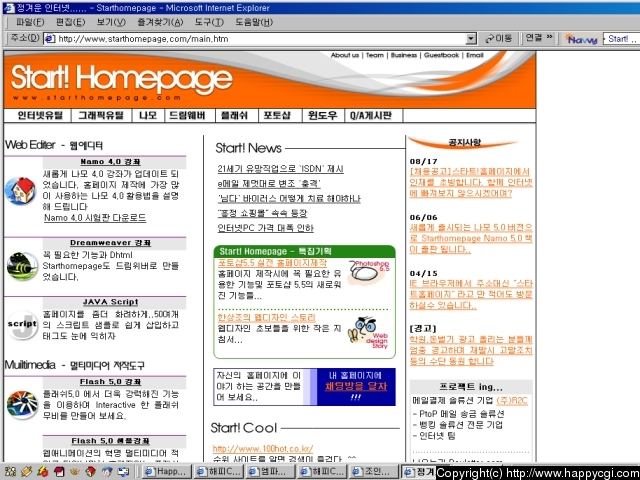Click the 이동 (Go) button
The image size is (640, 480).
coord(498,39)
